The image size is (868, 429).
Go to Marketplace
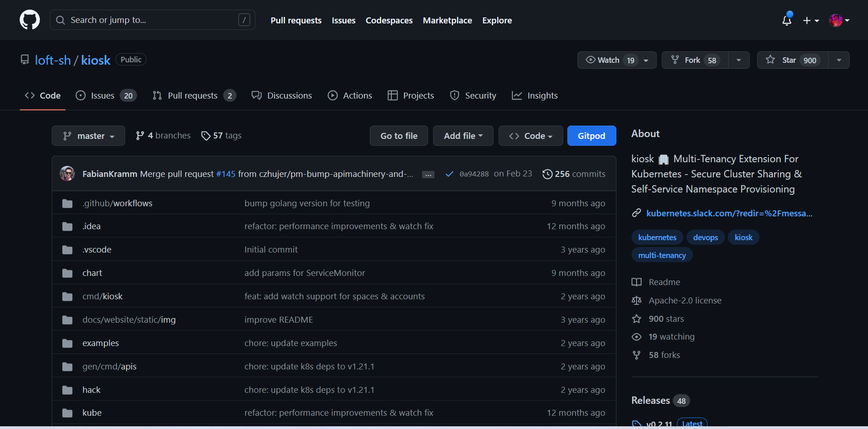pyautogui.click(x=447, y=21)
